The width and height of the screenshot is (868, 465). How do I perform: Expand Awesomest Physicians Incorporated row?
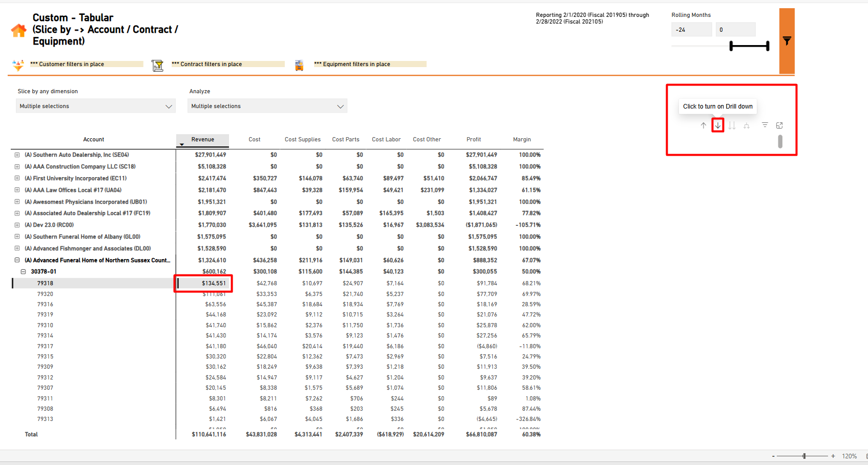(x=17, y=202)
